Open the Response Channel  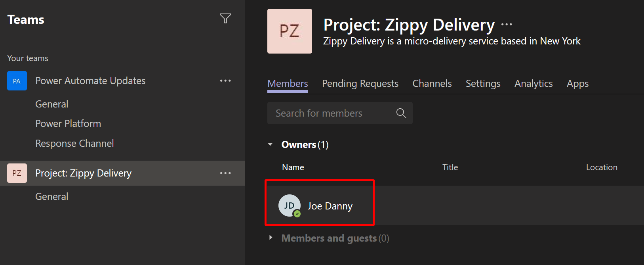(x=74, y=143)
